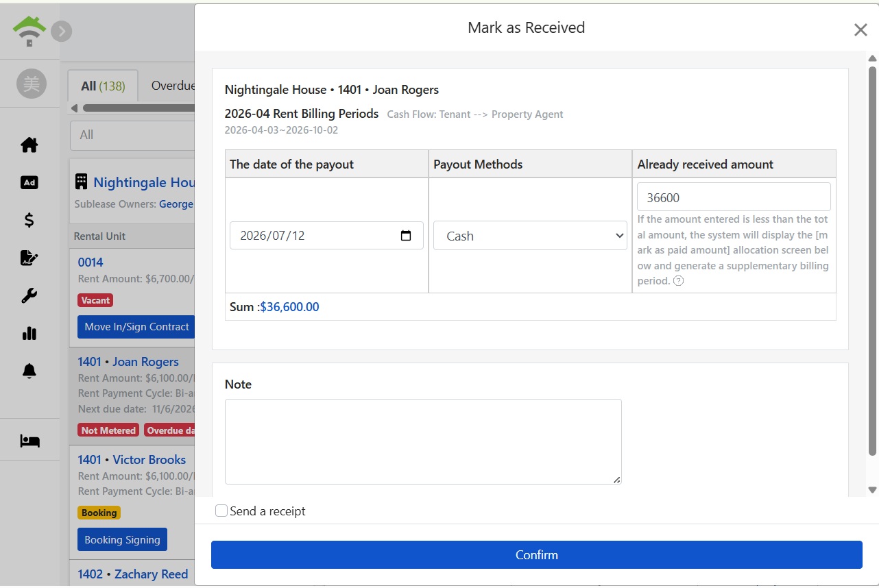Screen dimensions: 879x588
Task: Expand the sidebar with the arrow button
Action: (x=61, y=31)
